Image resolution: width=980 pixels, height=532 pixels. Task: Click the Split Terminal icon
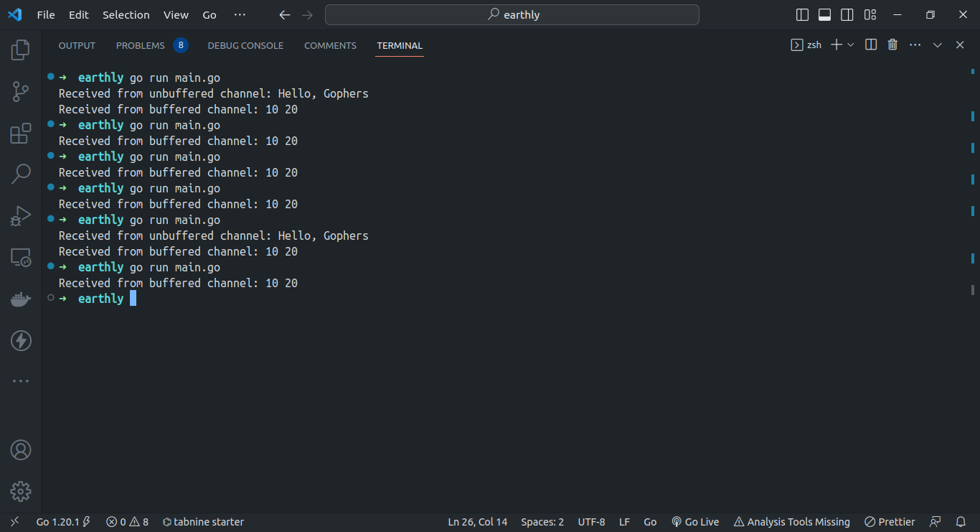[871, 45]
